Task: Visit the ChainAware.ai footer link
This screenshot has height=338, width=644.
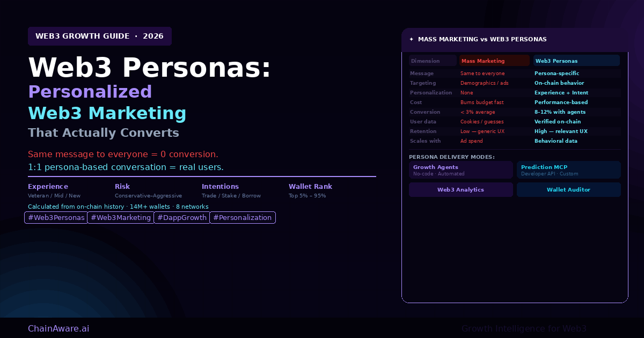Action: point(58,328)
